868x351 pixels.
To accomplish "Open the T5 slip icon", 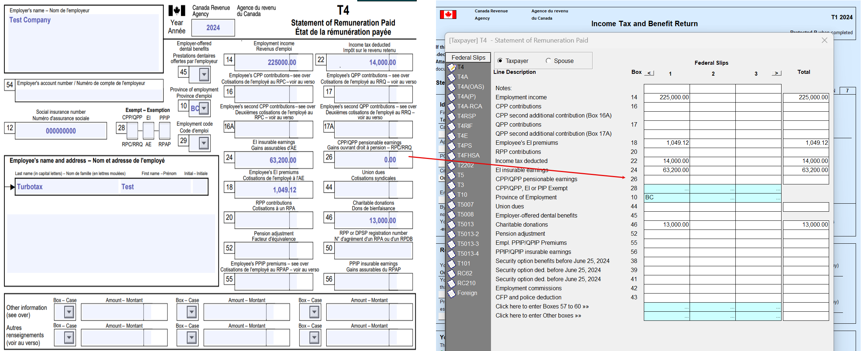I will pos(452,175).
